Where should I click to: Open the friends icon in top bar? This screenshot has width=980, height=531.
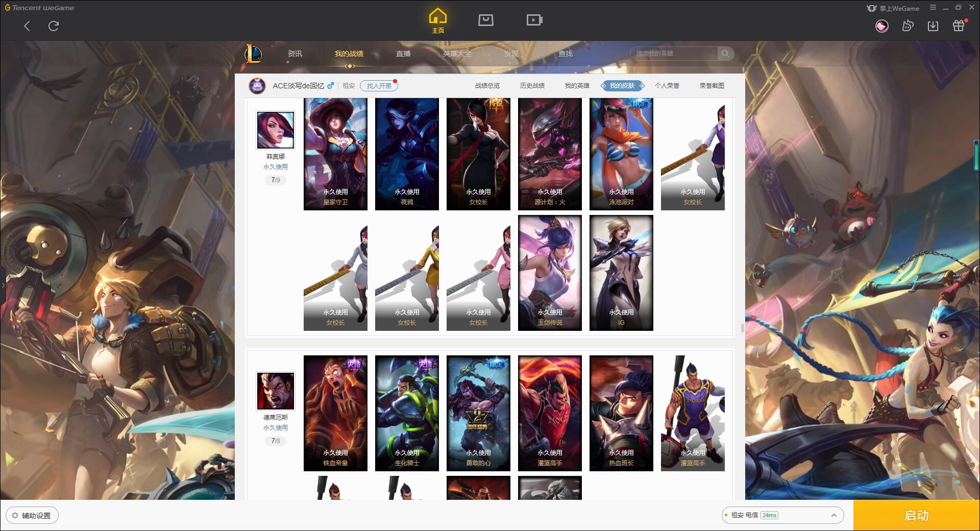click(908, 26)
